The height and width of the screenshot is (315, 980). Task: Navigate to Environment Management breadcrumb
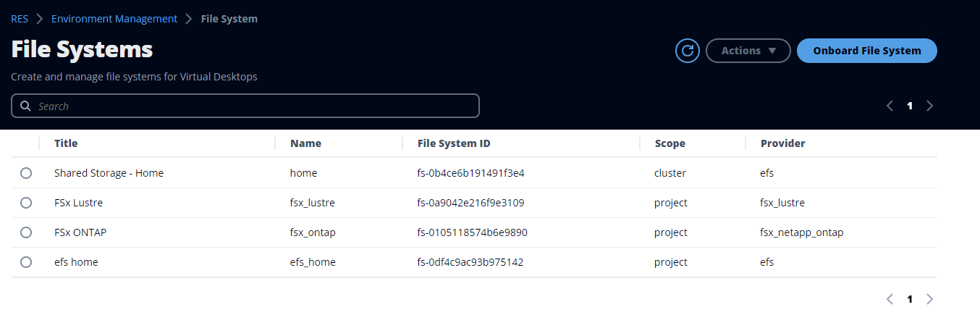[x=114, y=19]
